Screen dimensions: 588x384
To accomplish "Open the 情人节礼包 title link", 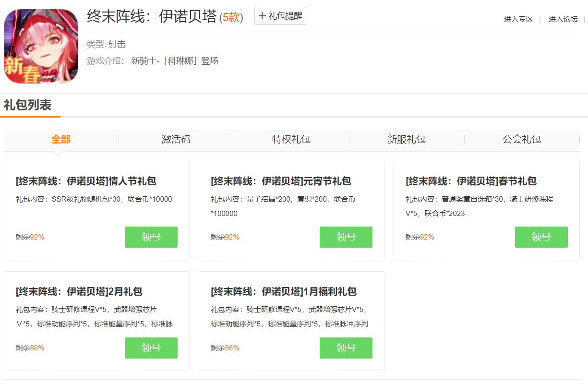I will coord(86,181).
